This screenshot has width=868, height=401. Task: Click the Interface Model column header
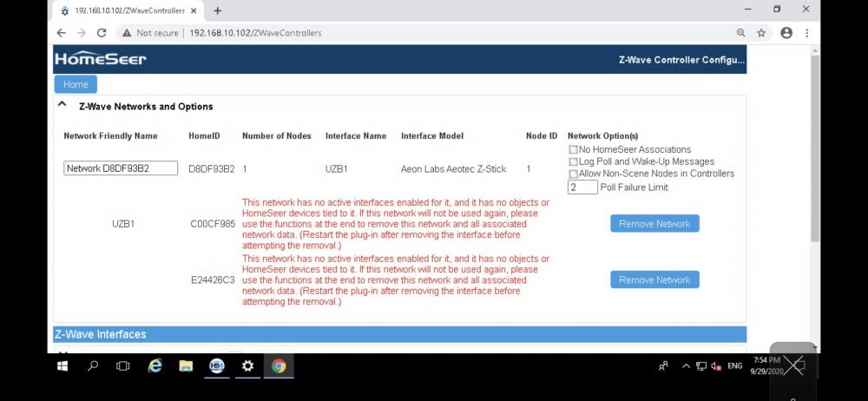432,135
